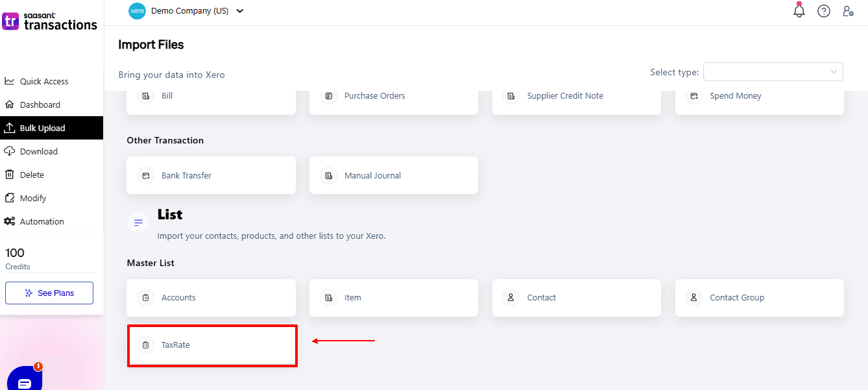Click the See Plans button

49,293
